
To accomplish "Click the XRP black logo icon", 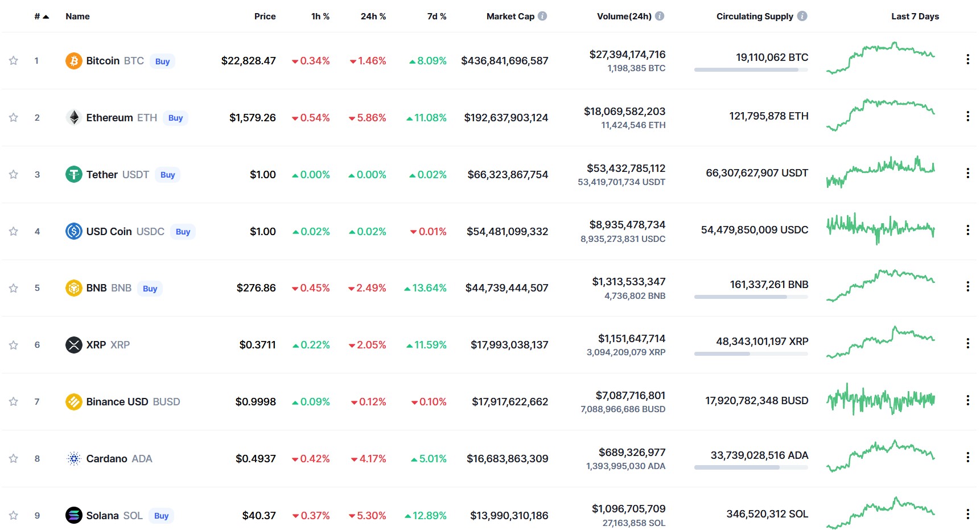I will click(x=73, y=344).
